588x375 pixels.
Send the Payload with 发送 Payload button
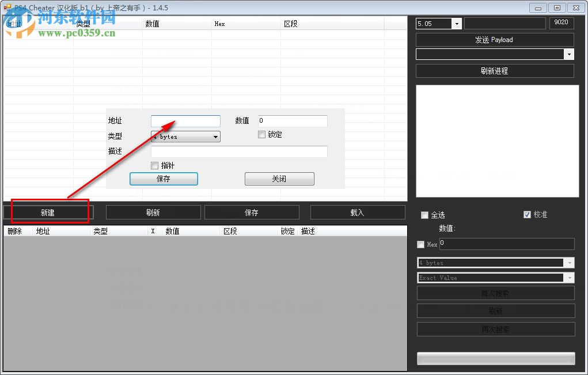pyautogui.click(x=495, y=40)
